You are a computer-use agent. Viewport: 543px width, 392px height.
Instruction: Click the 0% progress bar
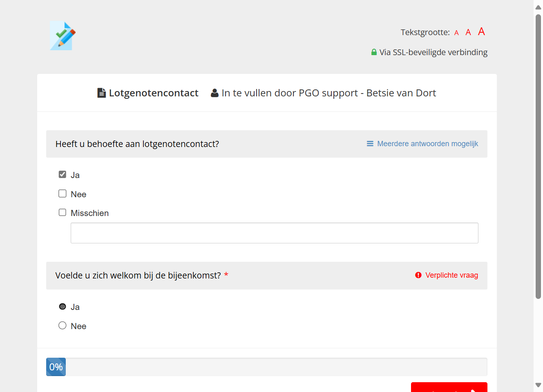tap(267, 367)
